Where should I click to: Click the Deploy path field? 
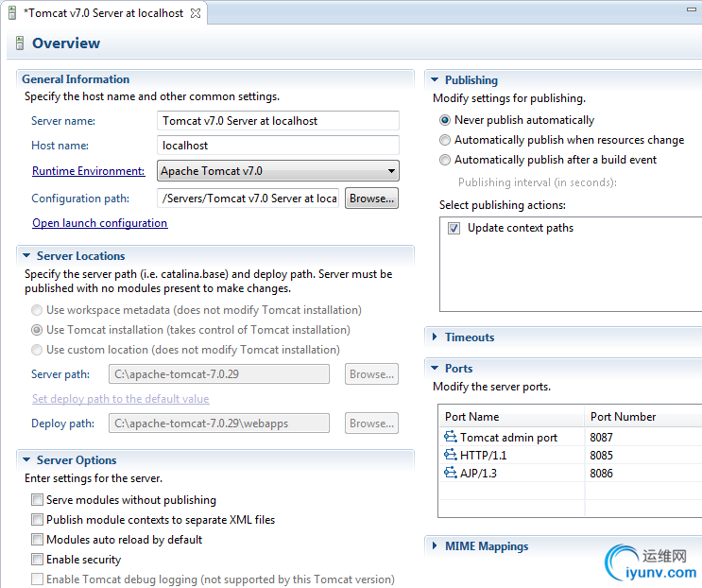[x=219, y=424]
